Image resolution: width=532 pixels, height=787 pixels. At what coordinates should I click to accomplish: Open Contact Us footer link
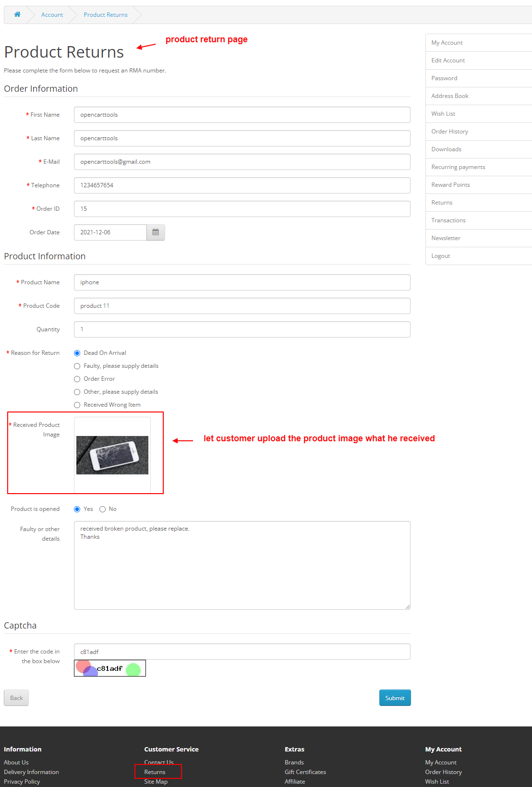point(159,762)
